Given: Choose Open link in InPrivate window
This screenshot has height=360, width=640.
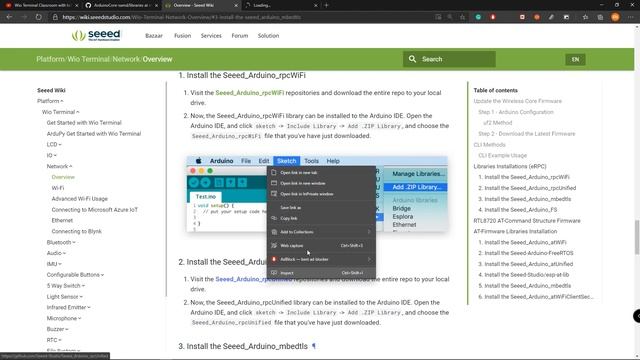Looking at the screenshot, I should 321,194.
